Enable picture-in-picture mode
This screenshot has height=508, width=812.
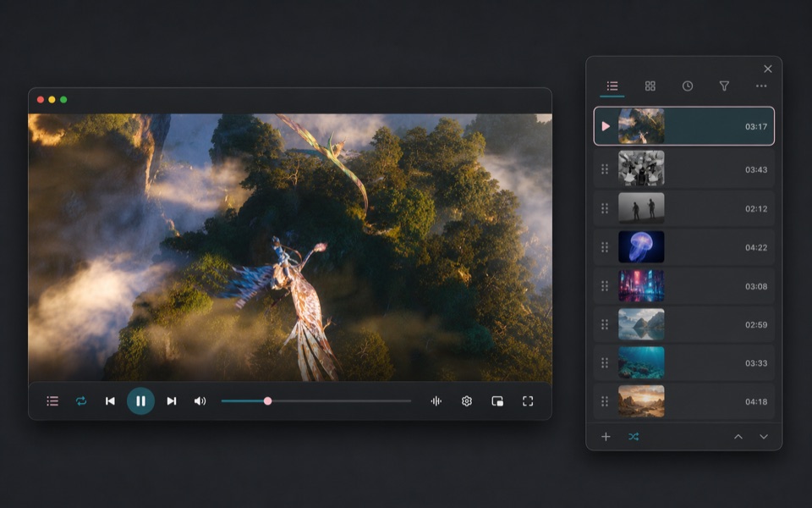[x=497, y=400]
